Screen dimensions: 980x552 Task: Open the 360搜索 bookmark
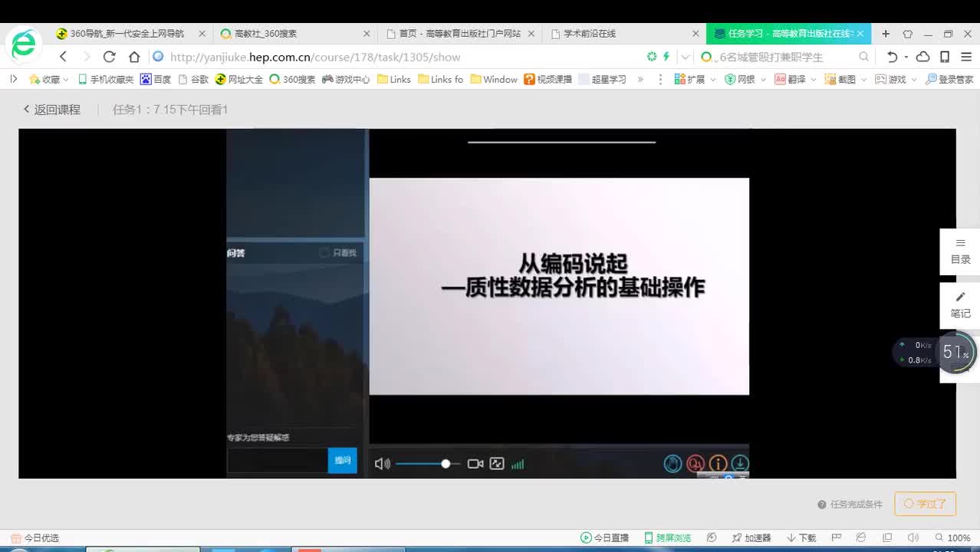[x=292, y=79]
